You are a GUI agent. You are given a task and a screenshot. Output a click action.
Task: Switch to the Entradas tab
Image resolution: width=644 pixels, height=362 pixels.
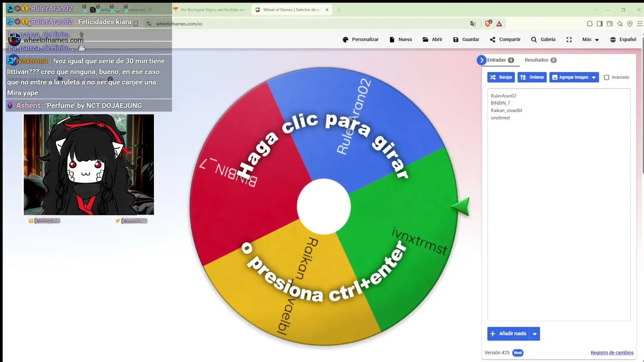[x=501, y=60]
